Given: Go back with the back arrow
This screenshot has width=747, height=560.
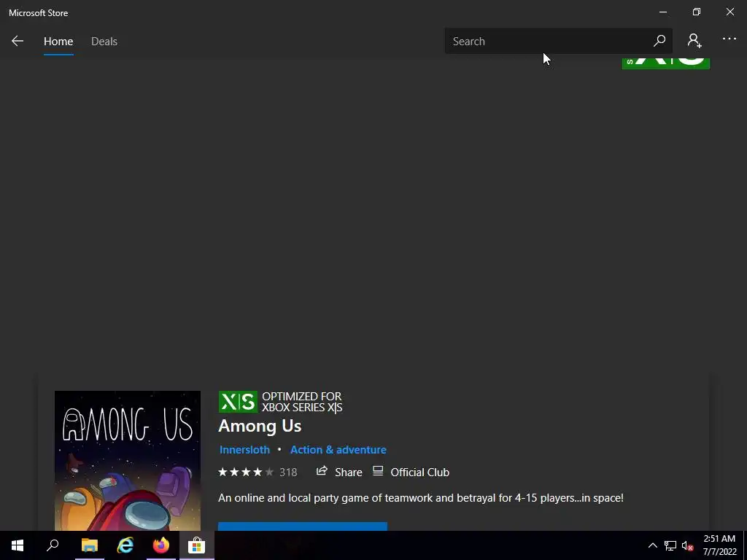Looking at the screenshot, I should pyautogui.click(x=18, y=41).
